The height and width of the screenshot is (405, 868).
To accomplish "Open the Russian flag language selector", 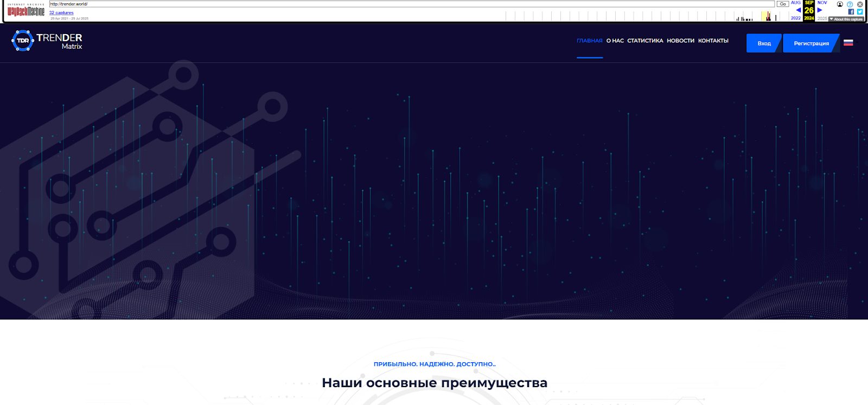I will 848,43.
